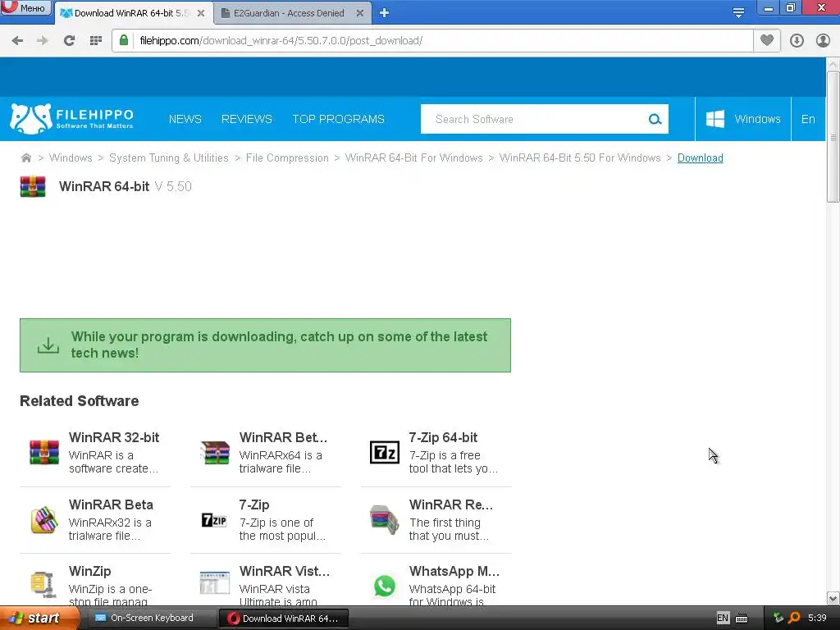Screen dimensions: 840x630
Task: Click the Download breadcrumb link
Action: (701, 158)
